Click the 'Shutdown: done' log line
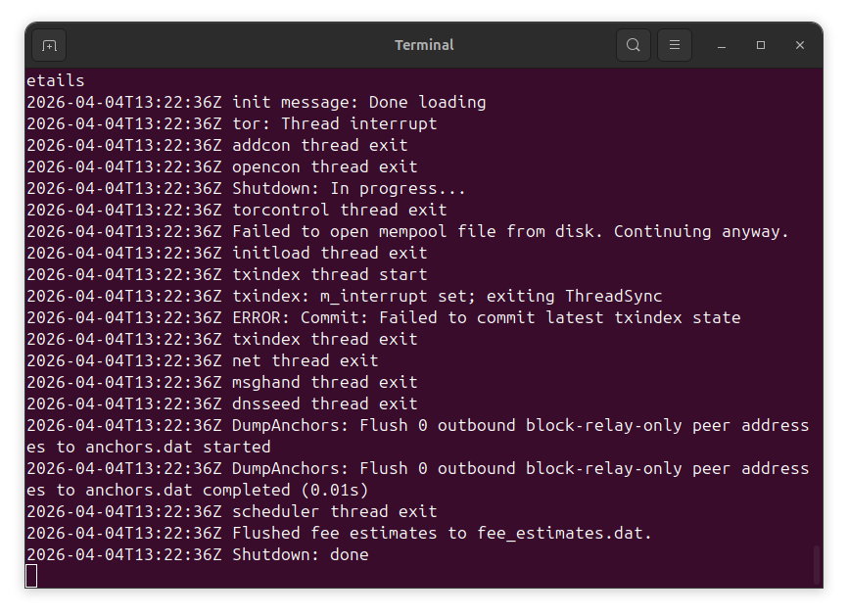848x616 pixels. point(300,555)
